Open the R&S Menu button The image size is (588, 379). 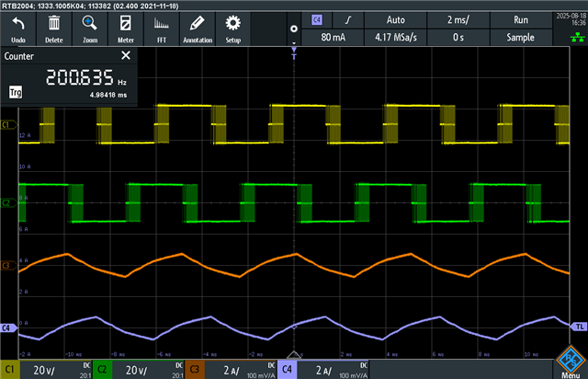tap(571, 362)
